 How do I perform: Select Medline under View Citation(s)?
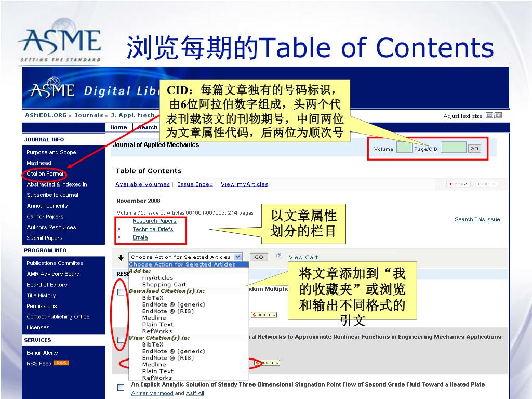154,364
